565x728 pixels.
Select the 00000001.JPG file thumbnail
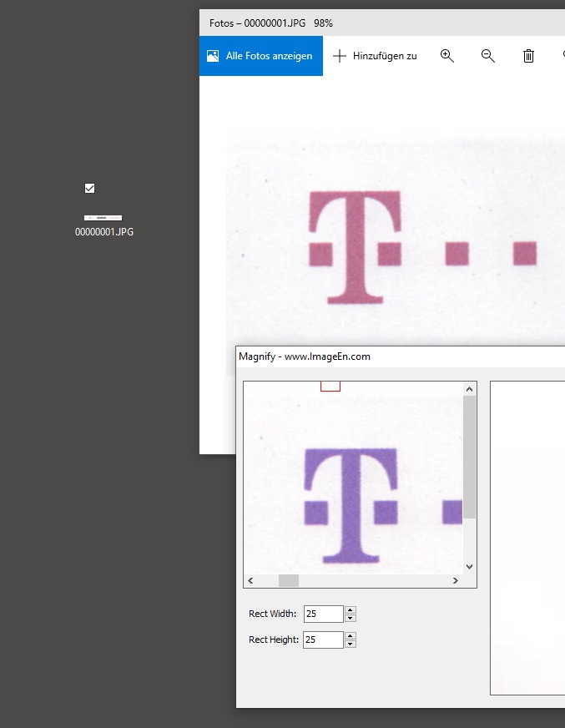103,218
